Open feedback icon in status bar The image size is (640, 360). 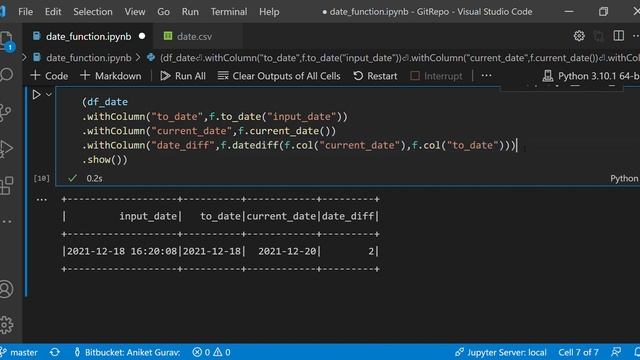[x=616, y=352]
